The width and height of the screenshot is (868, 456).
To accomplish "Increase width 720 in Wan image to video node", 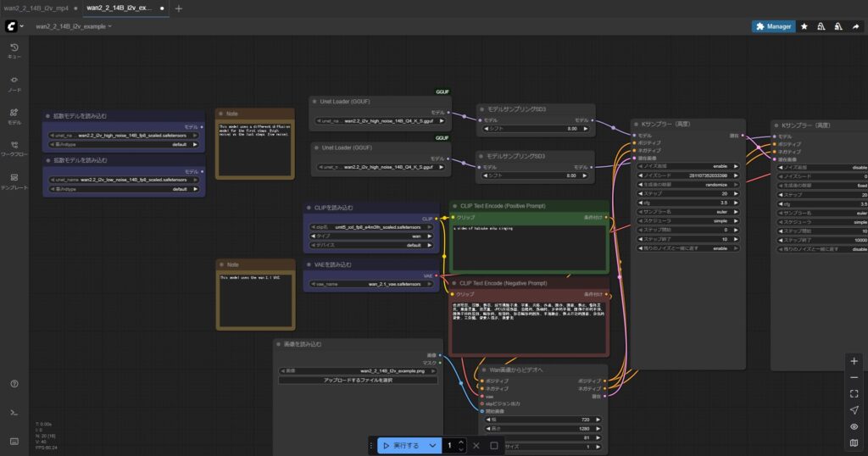I will [x=598, y=420].
